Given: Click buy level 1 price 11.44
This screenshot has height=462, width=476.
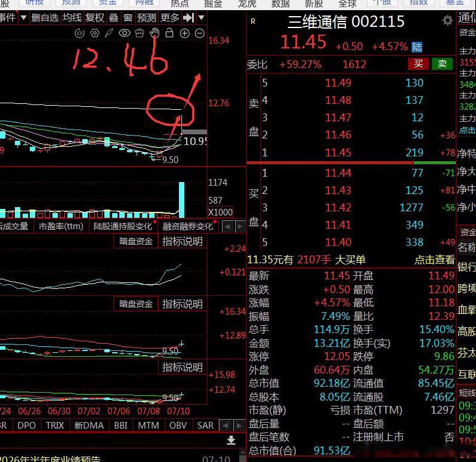Looking at the screenshot, I should coord(338,173).
